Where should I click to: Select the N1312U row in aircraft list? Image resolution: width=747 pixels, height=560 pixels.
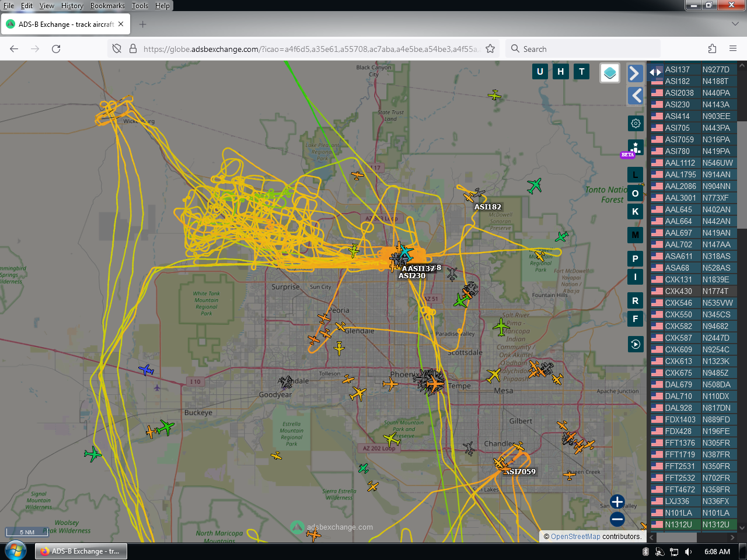click(x=693, y=524)
